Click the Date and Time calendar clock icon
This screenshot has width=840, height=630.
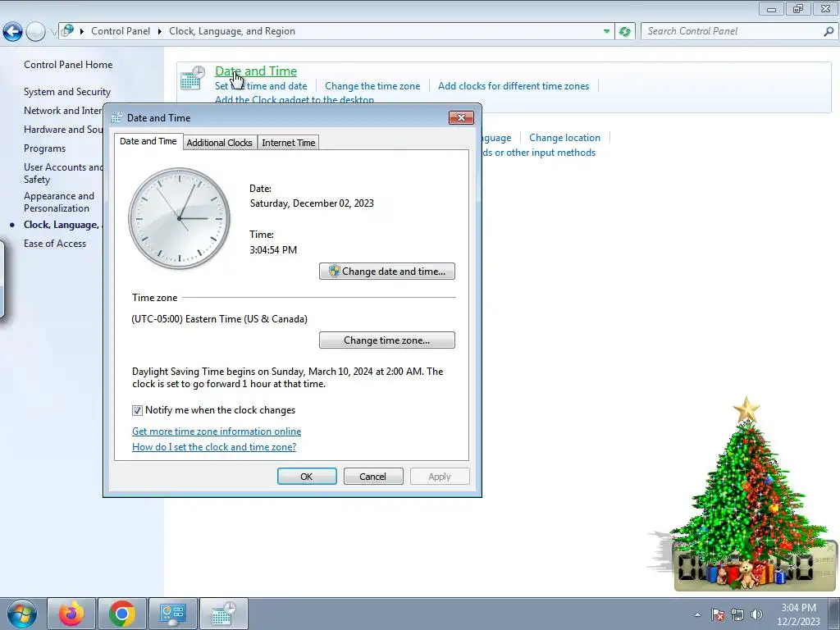pos(193,78)
